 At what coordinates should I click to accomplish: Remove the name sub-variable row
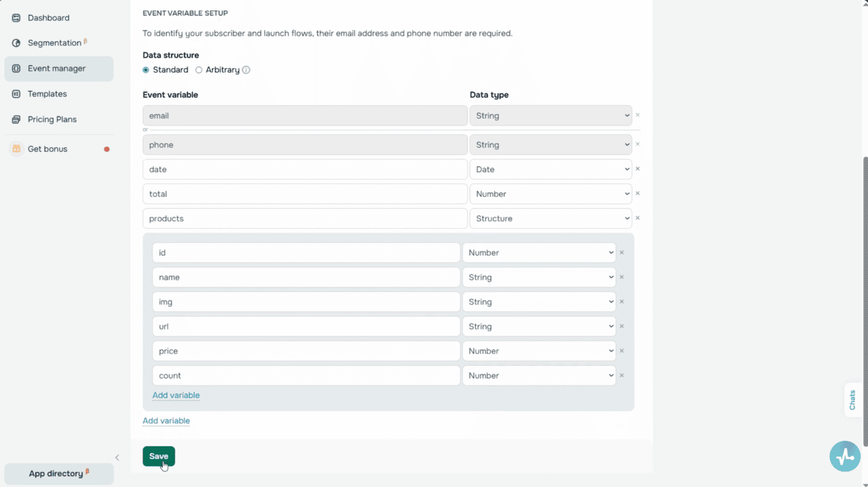click(622, 277)
